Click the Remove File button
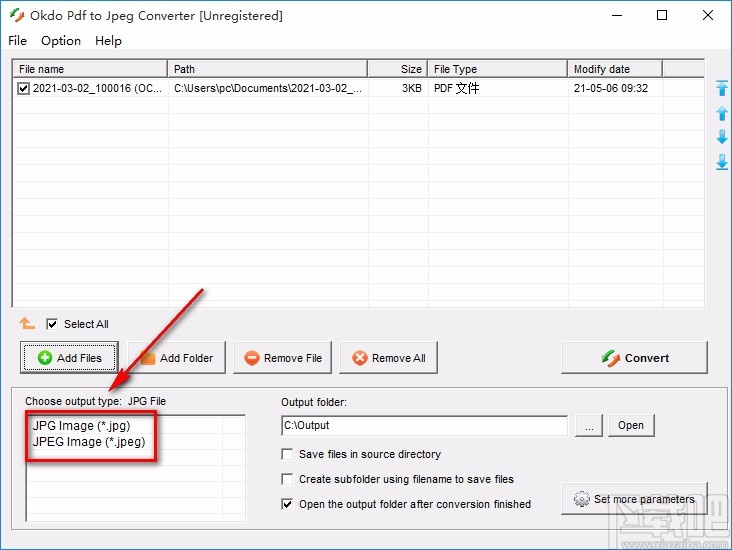This screenshot has width=732, height=550. (282, 358)
